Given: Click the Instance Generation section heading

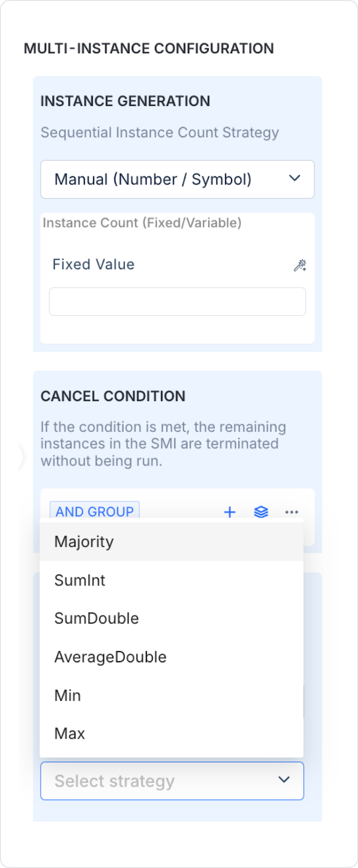Looking at the screenshot, I should pos(125,101).
